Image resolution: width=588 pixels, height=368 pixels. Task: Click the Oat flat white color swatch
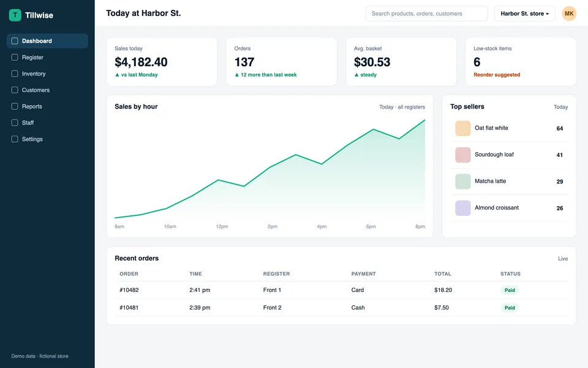pos(463,128)
